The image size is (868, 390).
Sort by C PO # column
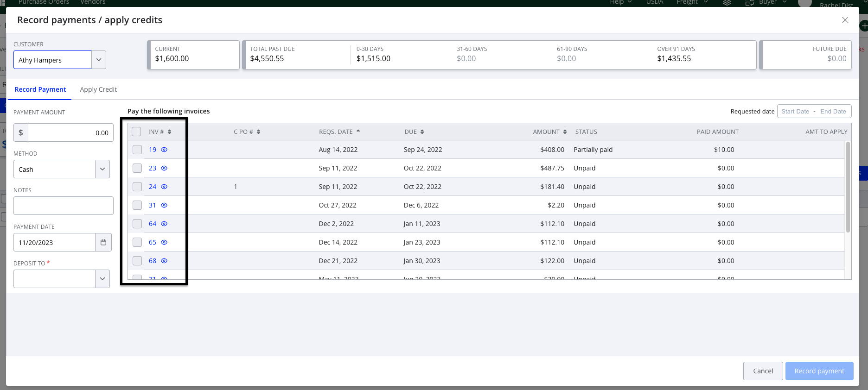247,132
